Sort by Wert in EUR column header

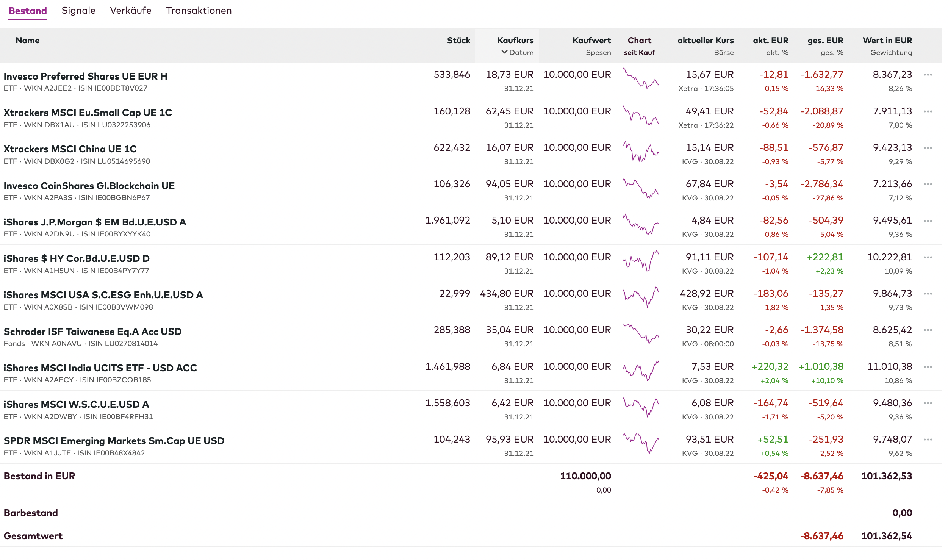(887, 40)
